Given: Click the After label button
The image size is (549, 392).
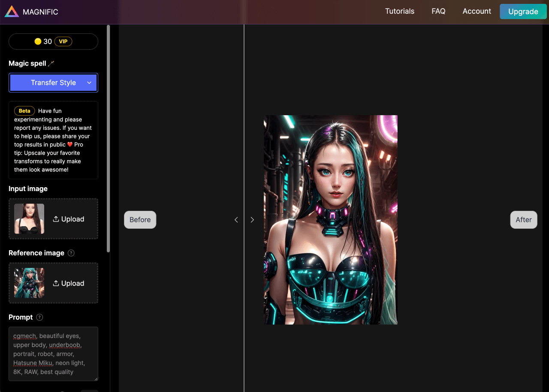Looking at the screenshot, I should 523,220.
